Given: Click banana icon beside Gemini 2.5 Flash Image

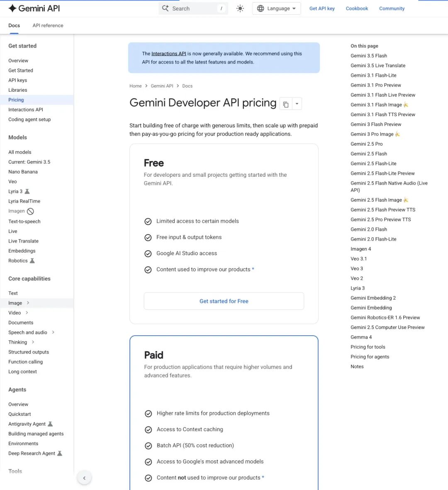Looking at the screenshot, I should pyautogui.click(x=406, y=200).
